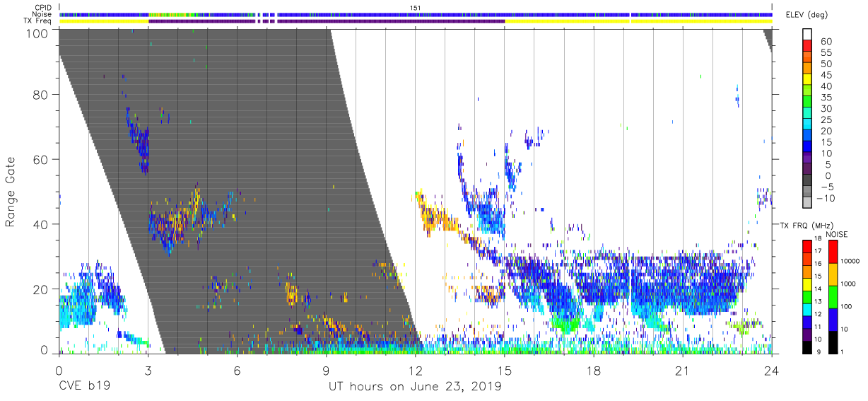
Task: Click the cyan segment of the TX FRQ color bar
Action: [807, 308]
